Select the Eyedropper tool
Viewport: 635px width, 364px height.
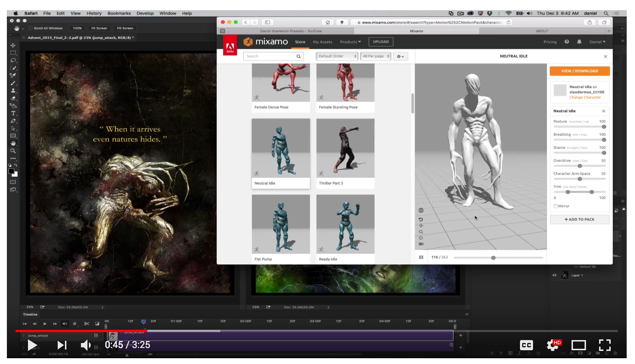click(x=13, y=75)
